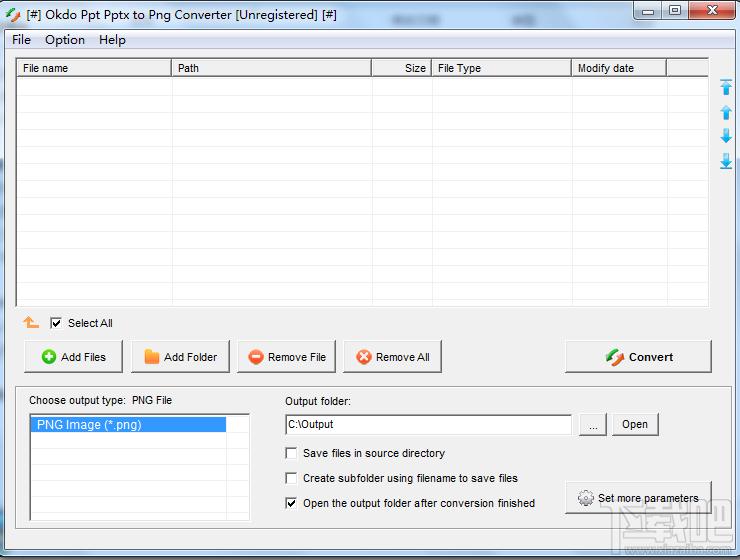Move selected file up one position
The height and width of the screenshot is (560, 740).
click(x=726, y=112)
